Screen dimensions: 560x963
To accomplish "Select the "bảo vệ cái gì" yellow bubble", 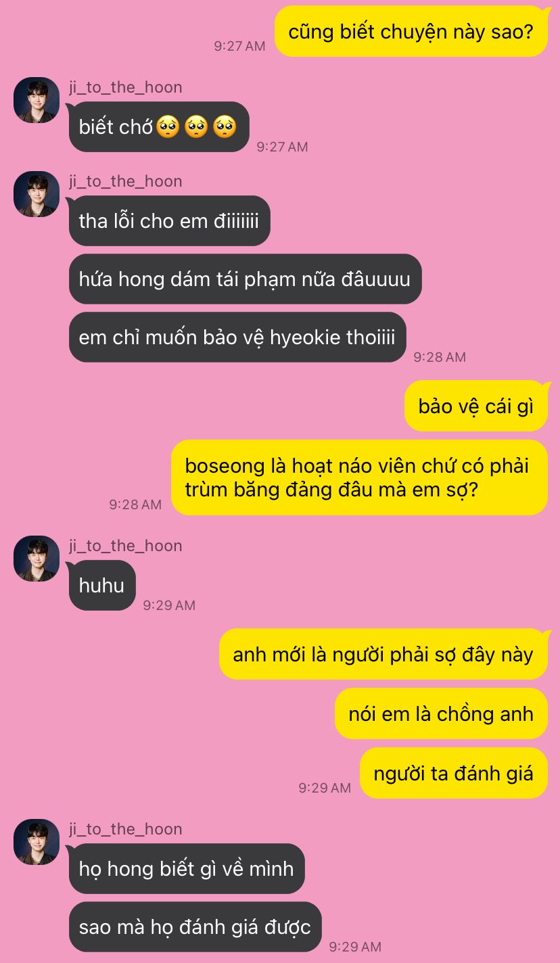I will pyautogui.click(x=476, y=406).
